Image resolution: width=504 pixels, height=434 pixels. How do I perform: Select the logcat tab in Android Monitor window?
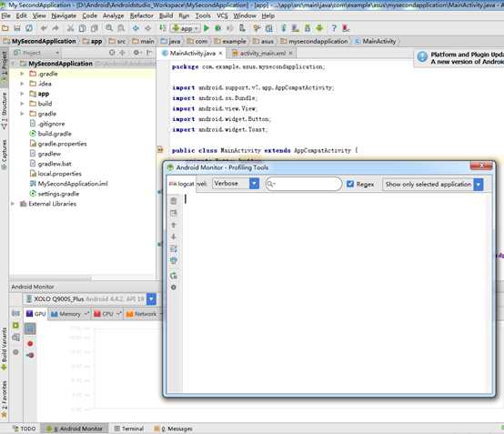click(182, 184)
